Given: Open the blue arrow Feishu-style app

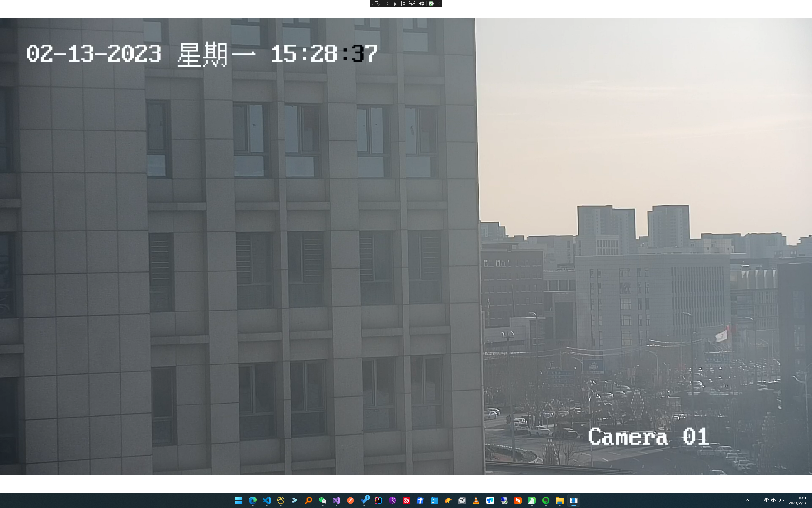Looking at the screenshot, I should click(420, 501).
